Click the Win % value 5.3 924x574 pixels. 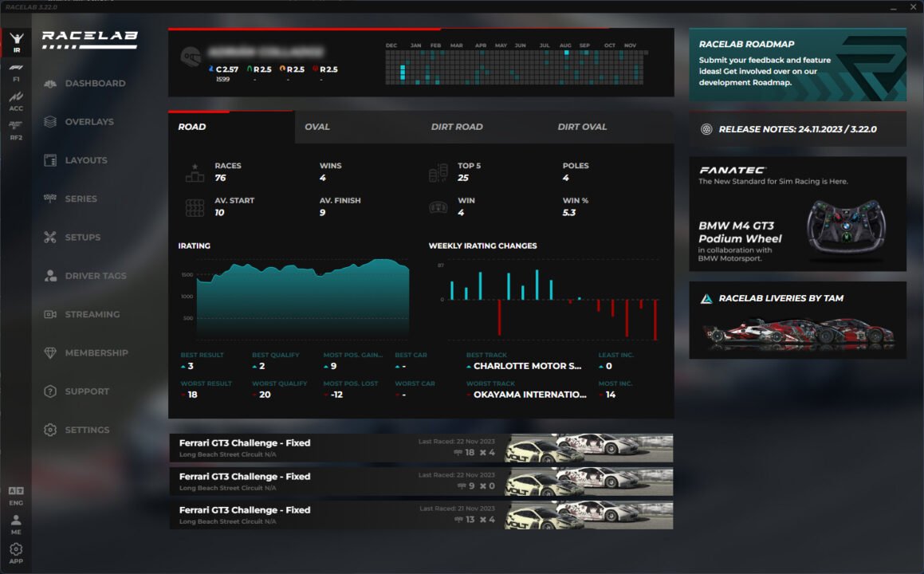coord(568,213)
